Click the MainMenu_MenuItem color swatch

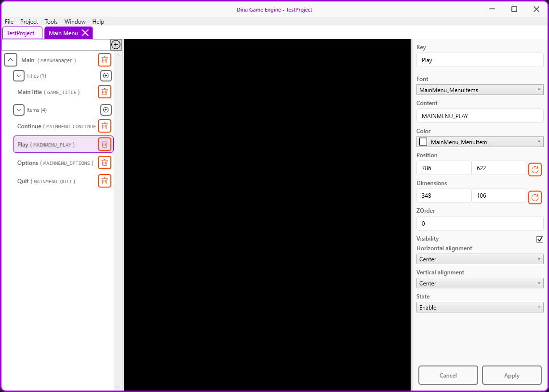[423, 142]
